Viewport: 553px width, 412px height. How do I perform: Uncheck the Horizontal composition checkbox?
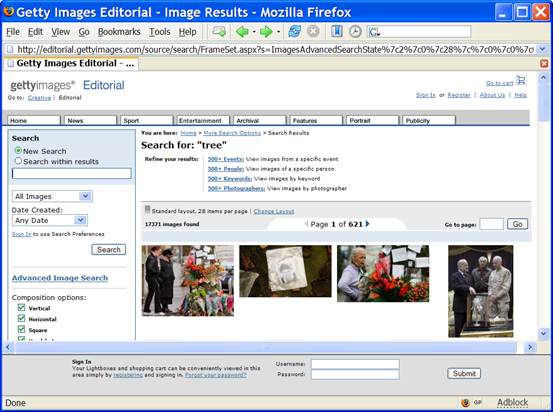click(x=21, y=319)
